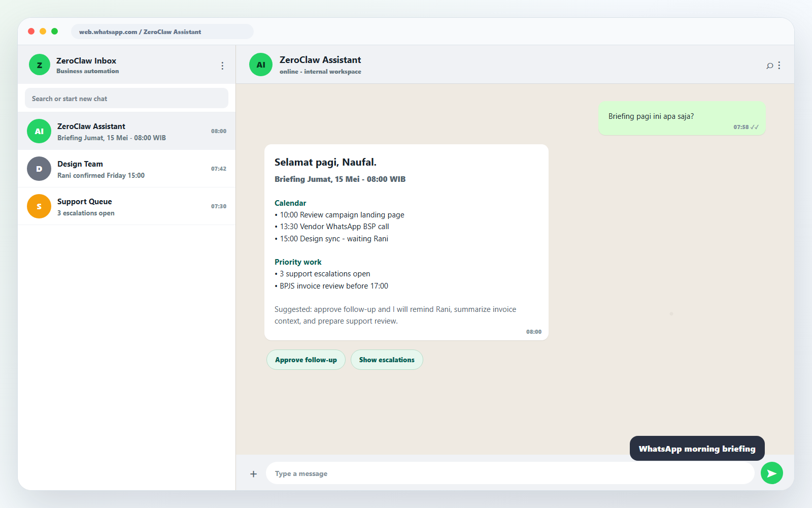Click 'Rani confirmed Friday 15:00' preview
The image size is (812, 508).
point(101,175)
